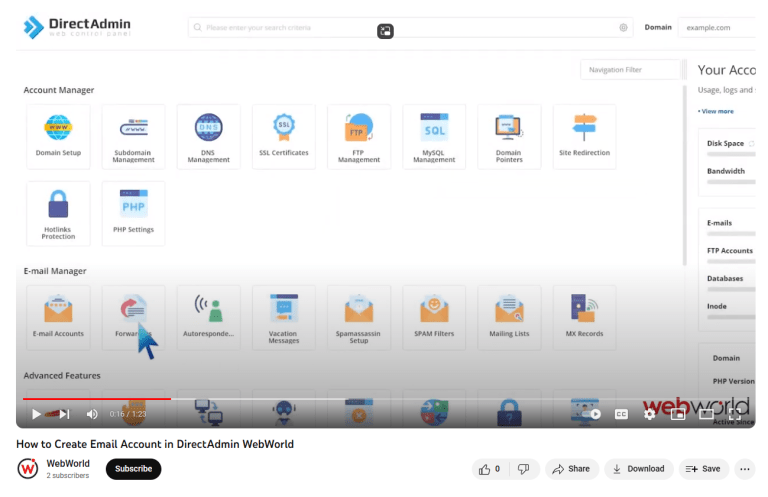Open Subdomain Management
The width and height of the screenshot is (768, 497).
point(133,137)
